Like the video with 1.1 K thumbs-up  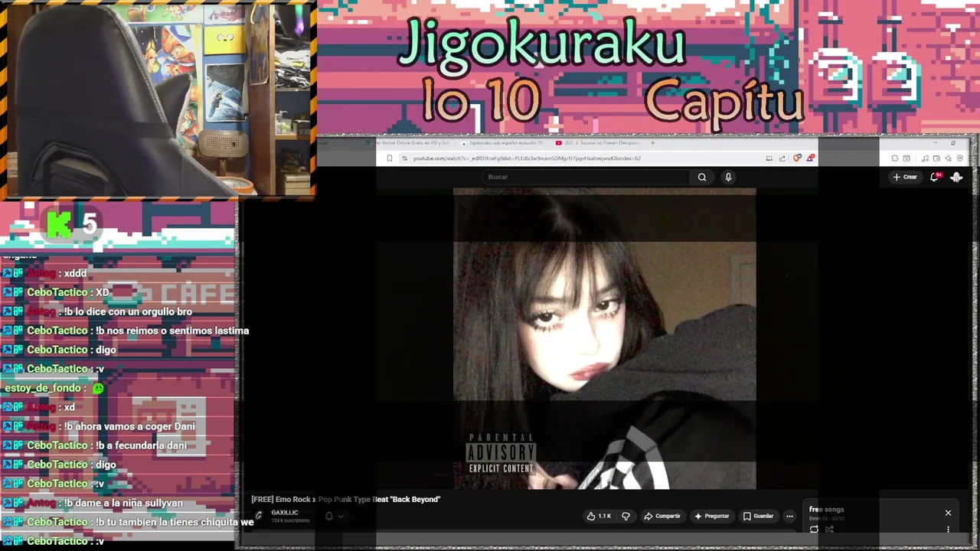tap(599, 516)
